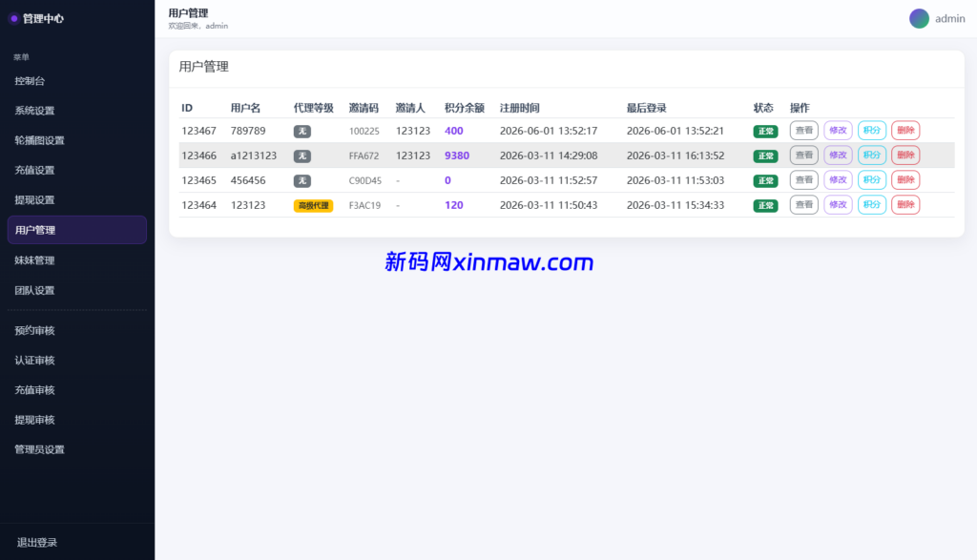Edit user a1213123 via 修改

[x=838, y=156]
